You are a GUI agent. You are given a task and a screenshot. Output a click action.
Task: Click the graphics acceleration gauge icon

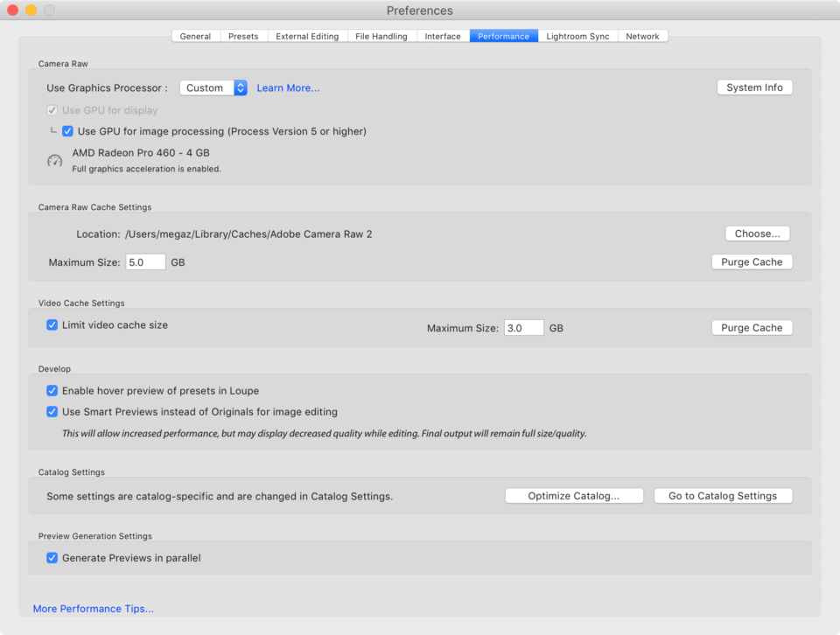[54, 160]
